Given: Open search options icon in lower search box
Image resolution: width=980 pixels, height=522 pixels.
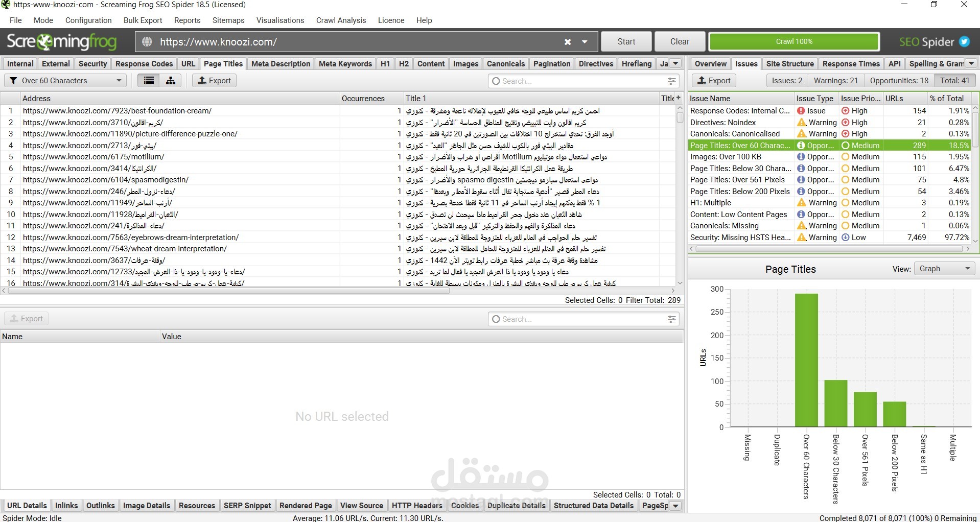Looking at the screenshot, I should point(671,319).
